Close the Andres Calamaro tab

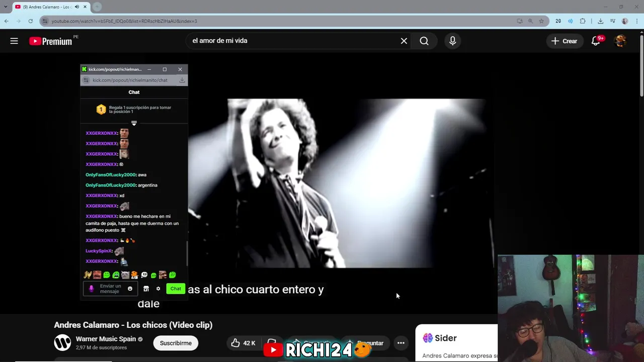pos(85,7)
